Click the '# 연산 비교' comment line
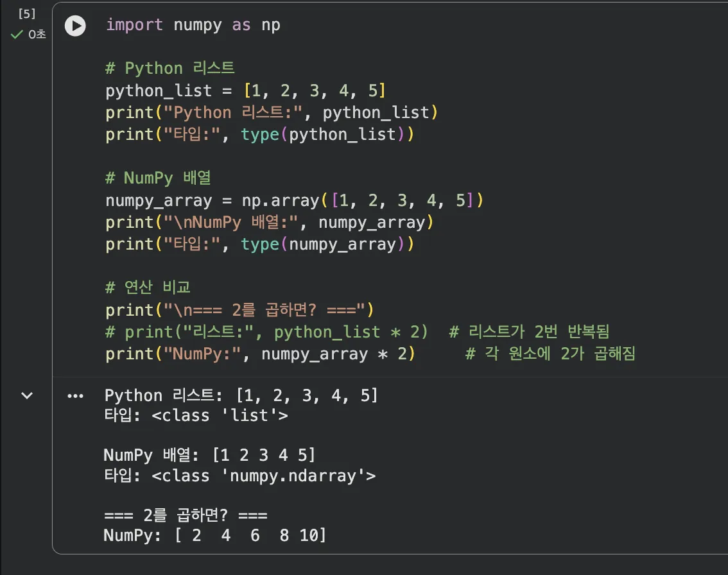 tap(148, 287)
